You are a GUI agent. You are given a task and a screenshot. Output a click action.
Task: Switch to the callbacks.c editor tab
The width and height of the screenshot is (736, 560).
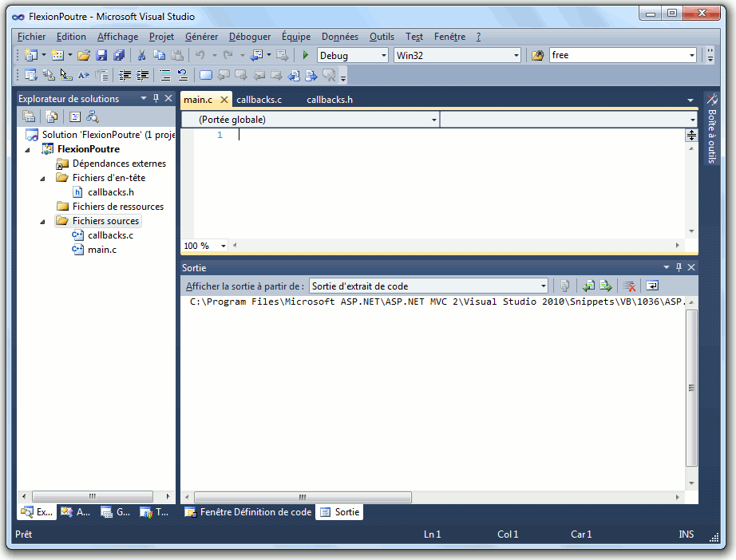tap(259, 100)
